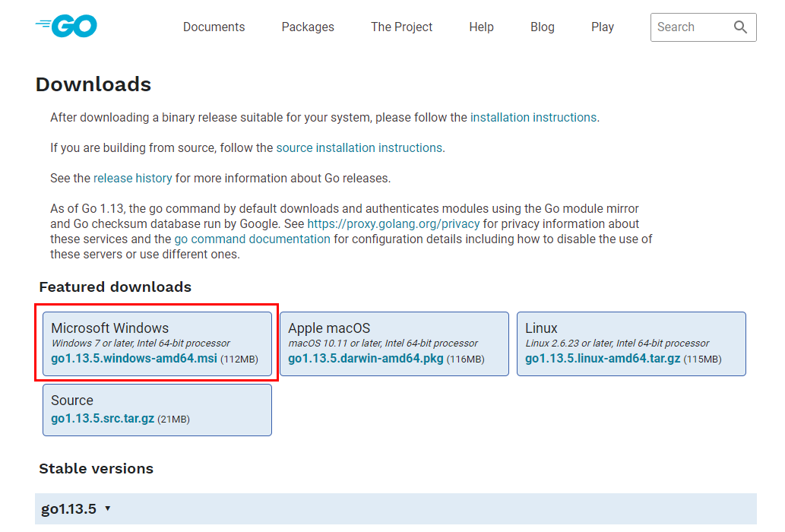Click the Apple macOS card title
Screen dimensions: 785x532
click(x=329, y=328)
